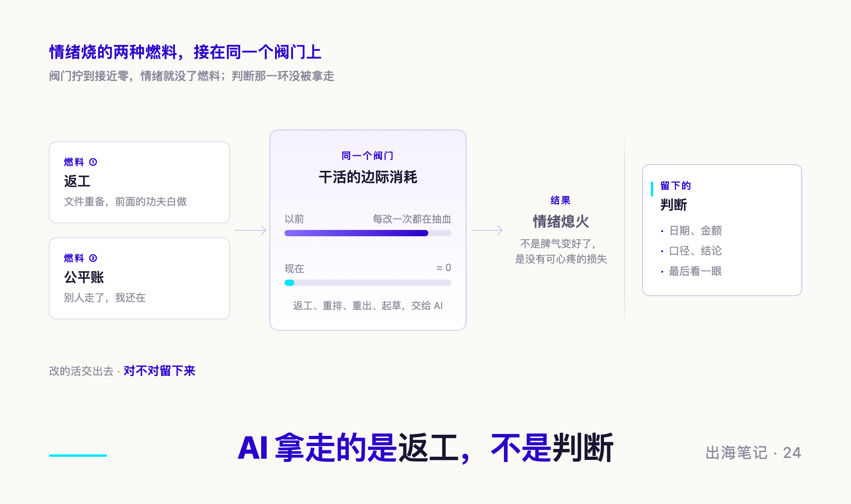Viewport: 851px width, 504px height.
Task: Click the text 别人走了，我还在
Action: coord(105,298)
